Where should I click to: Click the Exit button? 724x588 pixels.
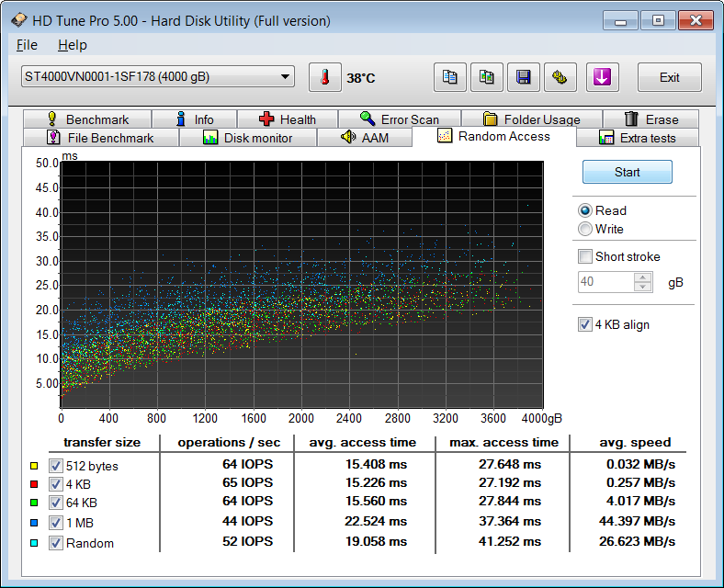coord(669,77)
